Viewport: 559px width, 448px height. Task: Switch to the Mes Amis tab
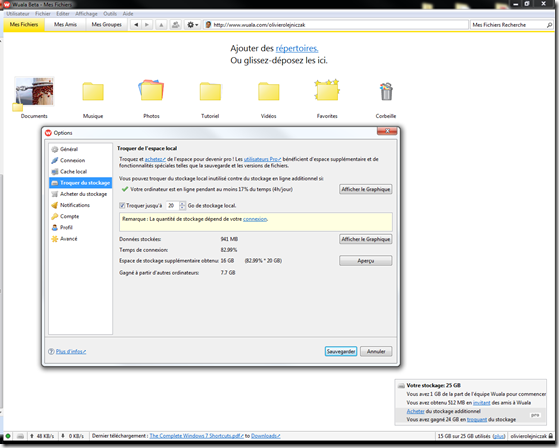coord(65,25)
